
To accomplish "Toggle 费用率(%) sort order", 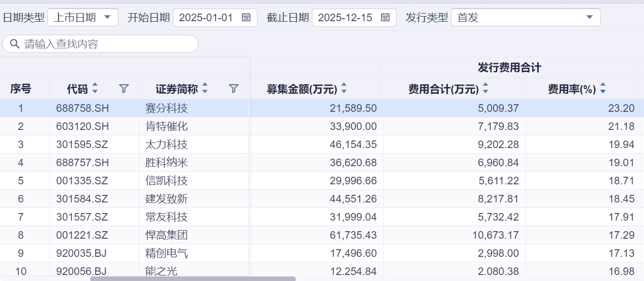I will click(x=603, y=89).
